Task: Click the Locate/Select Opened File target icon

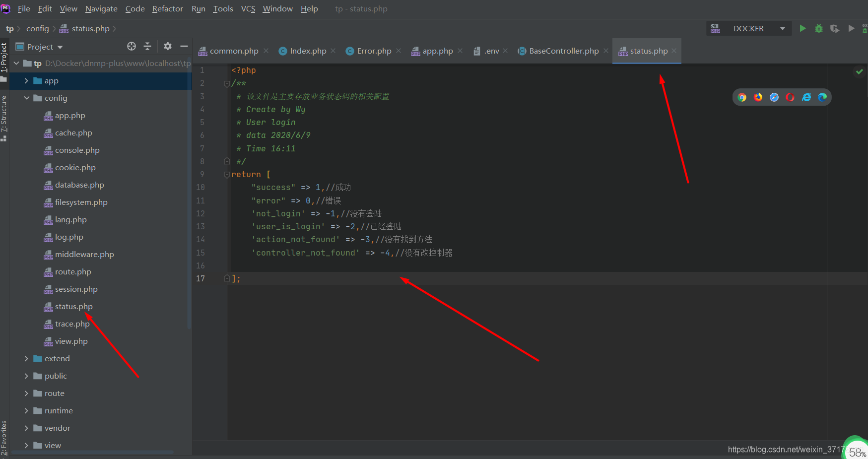Action: click(132, 46)
